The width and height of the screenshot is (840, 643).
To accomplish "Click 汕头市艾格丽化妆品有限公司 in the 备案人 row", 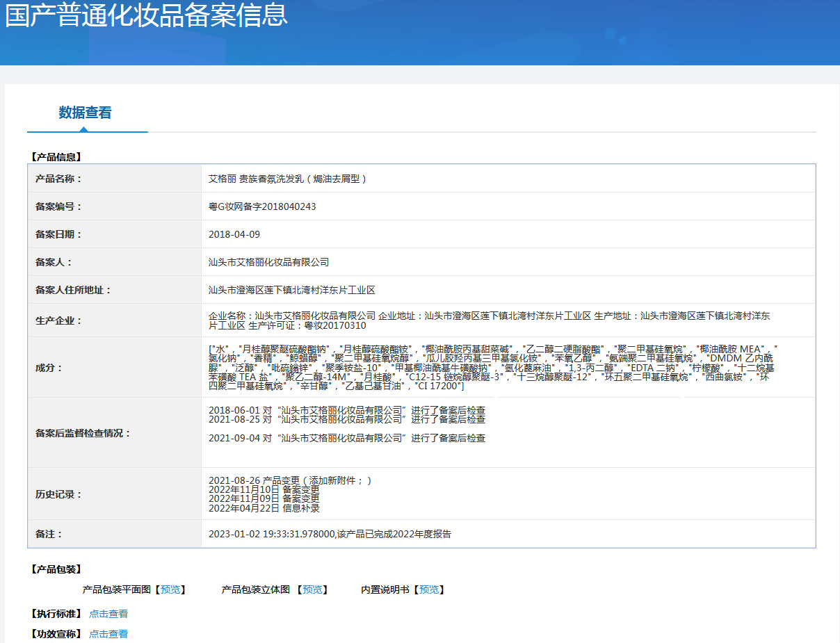I will [268, 262].
